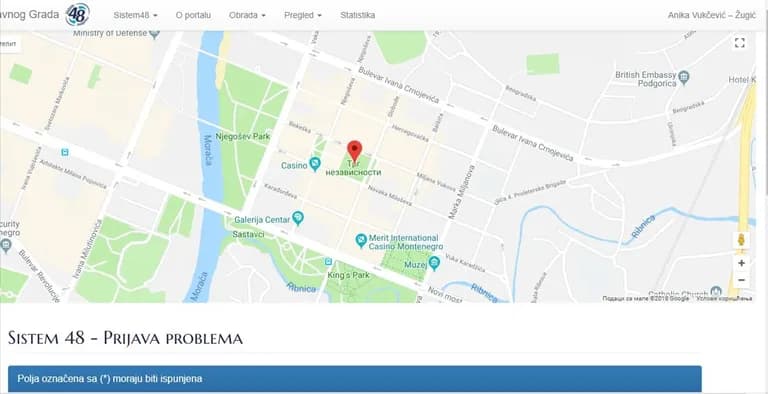Select the Street View pegman icon
The width and height of the screenshot is (768, 394).
point(742,240)
